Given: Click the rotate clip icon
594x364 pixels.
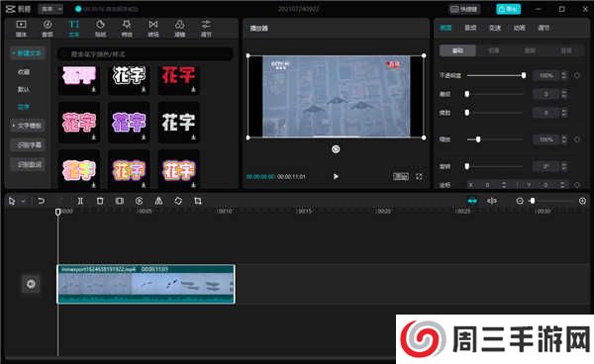Looking at the screenshot, I should (178, 201).
